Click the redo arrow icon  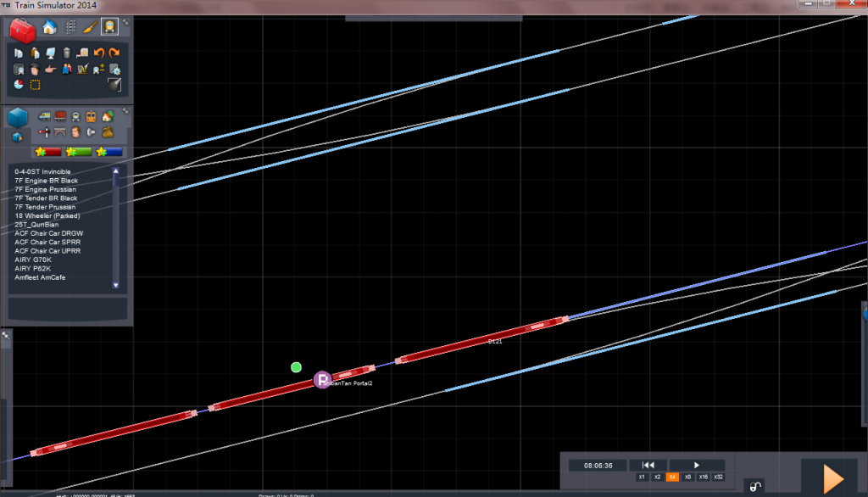coord(114,53)
